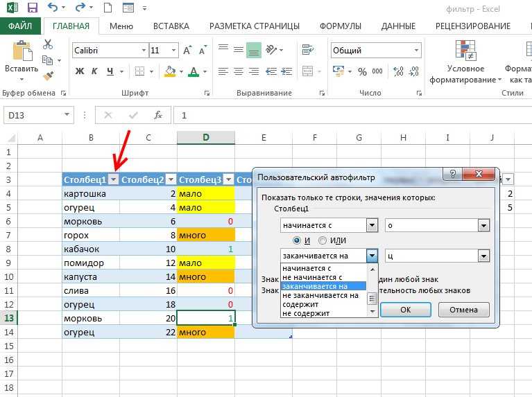Activate the Format Painter brush
Image resolution: width=532 pixels, height=397 pixels.
49,76
